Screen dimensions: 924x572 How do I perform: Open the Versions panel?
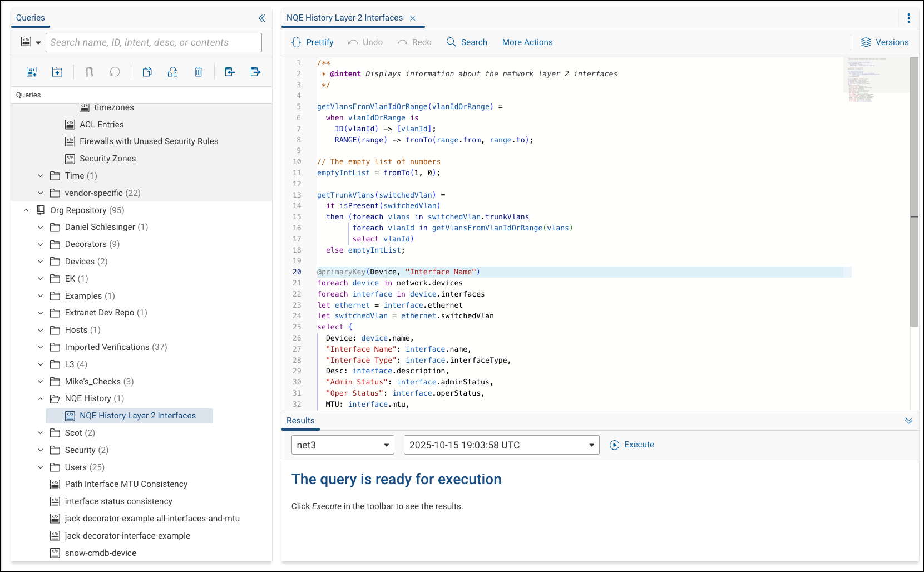coord(885,42)
